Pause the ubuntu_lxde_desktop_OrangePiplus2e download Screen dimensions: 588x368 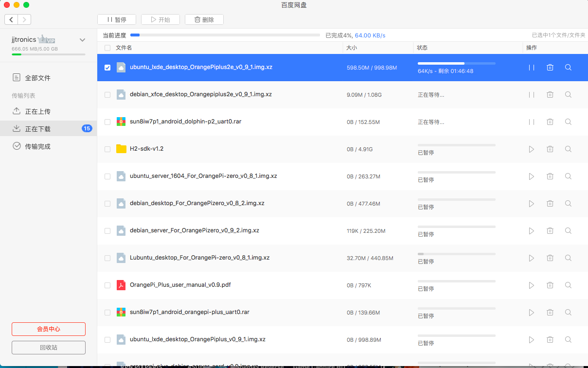(x=532, y=68)
